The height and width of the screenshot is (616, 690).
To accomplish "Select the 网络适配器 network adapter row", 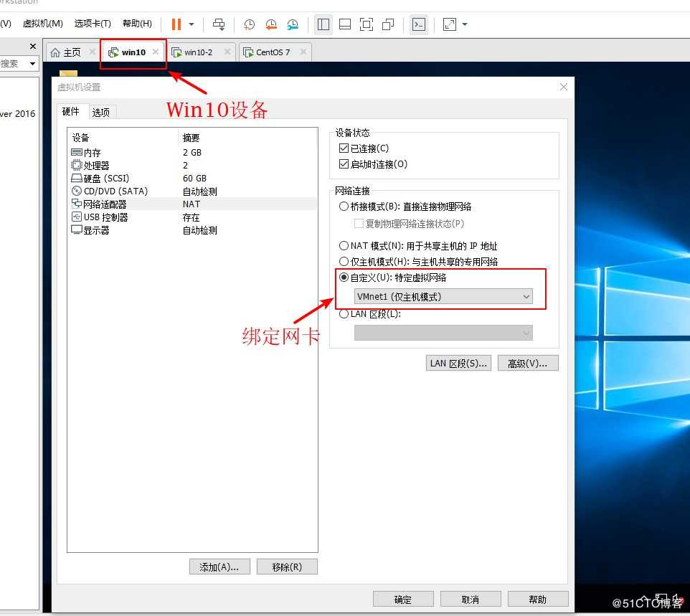I will click(192, 204).
